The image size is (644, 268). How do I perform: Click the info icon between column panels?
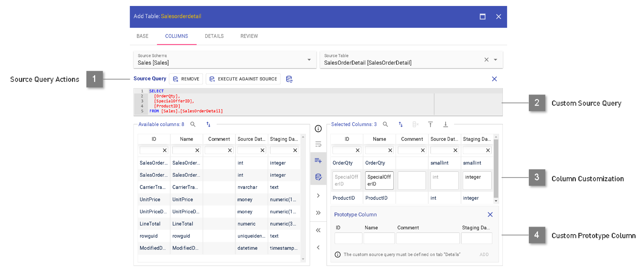coord(318,129)
